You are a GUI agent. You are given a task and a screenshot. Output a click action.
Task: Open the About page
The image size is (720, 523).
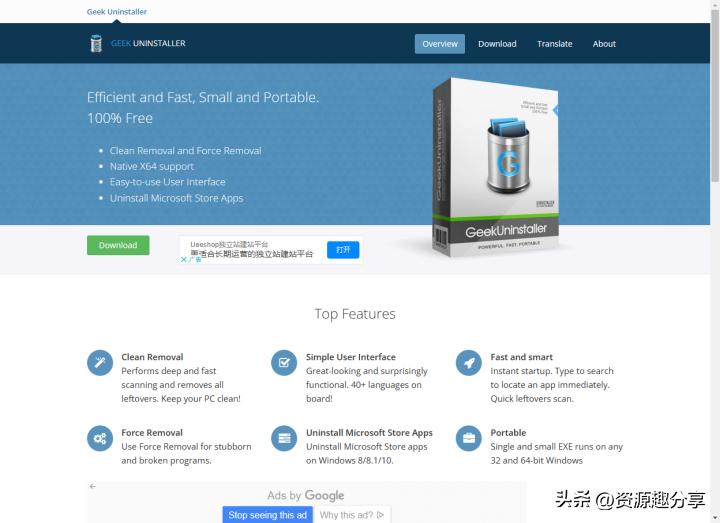coord(604,44)
